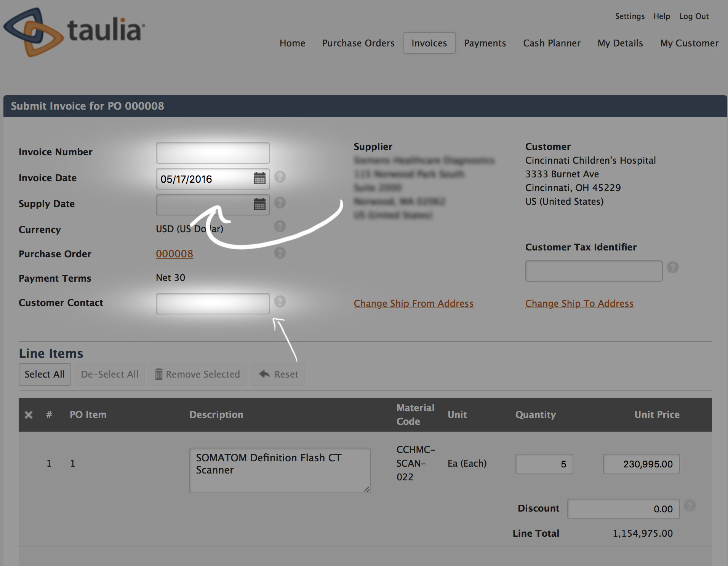Viewport: 728px width, 566px height.
Task: Click Net 30 payment terms value
Action: tap(170, 277)
